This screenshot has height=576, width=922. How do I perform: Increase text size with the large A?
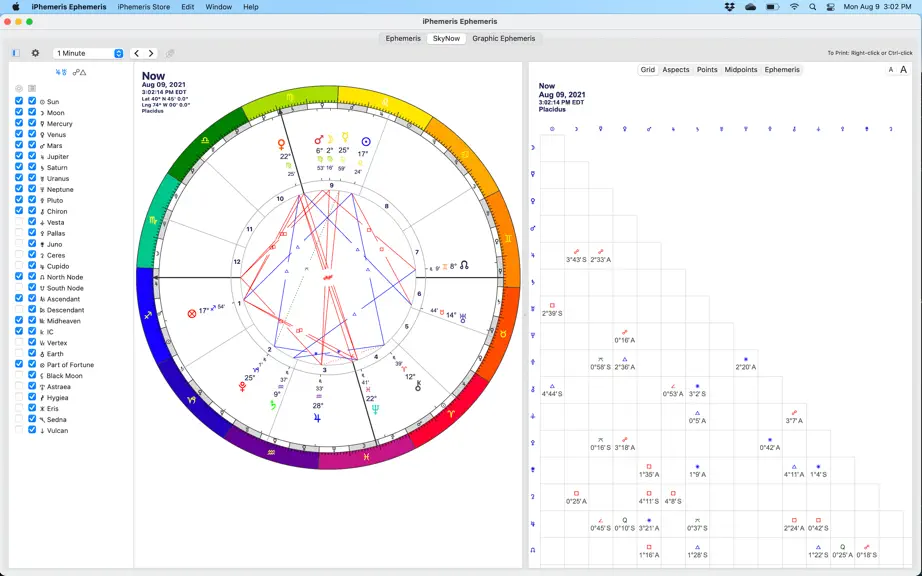pos(903,69)
